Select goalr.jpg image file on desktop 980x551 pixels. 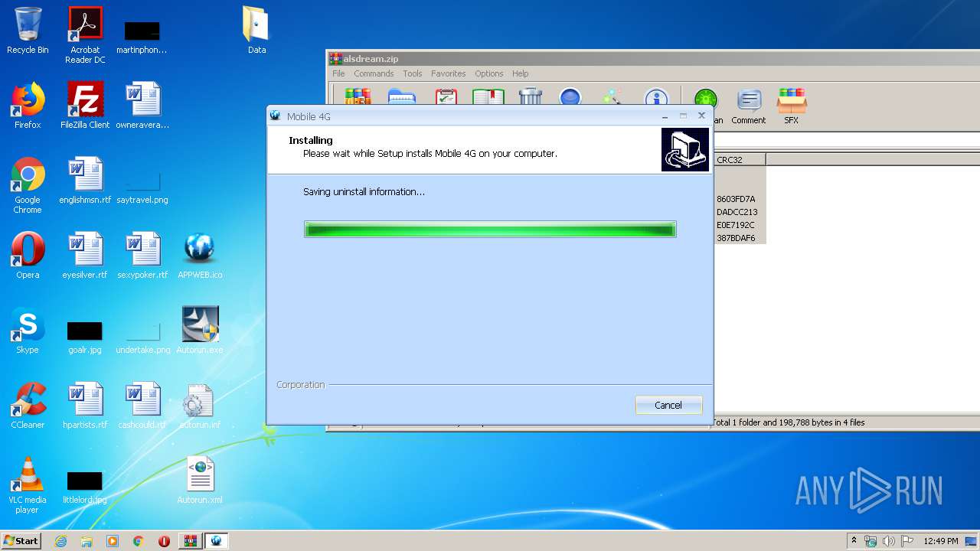point(85,337)
